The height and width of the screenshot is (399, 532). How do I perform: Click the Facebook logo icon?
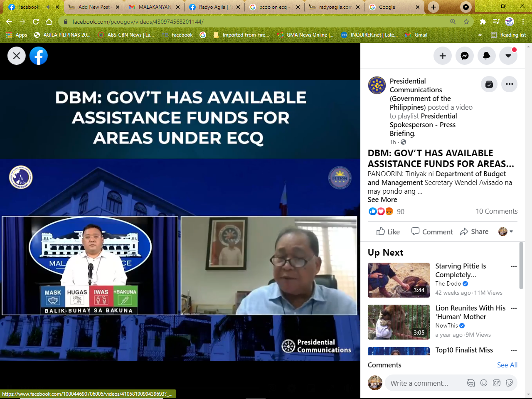click(x=39, y=56)
